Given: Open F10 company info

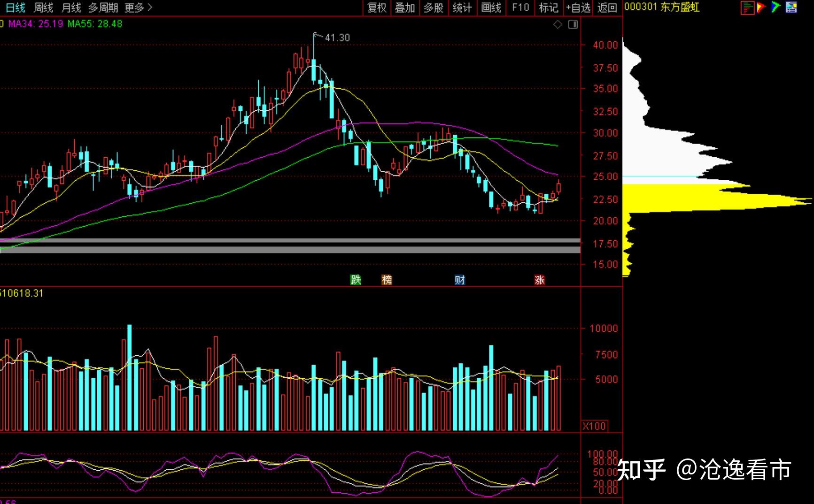Looking at the screenshot, I should coord(520,8).
